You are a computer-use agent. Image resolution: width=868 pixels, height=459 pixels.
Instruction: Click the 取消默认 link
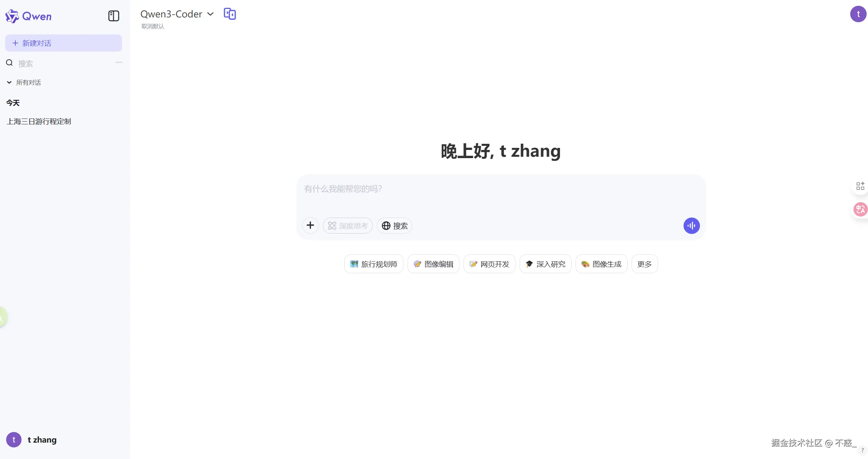pyautogui.click(x=153, y=26)
